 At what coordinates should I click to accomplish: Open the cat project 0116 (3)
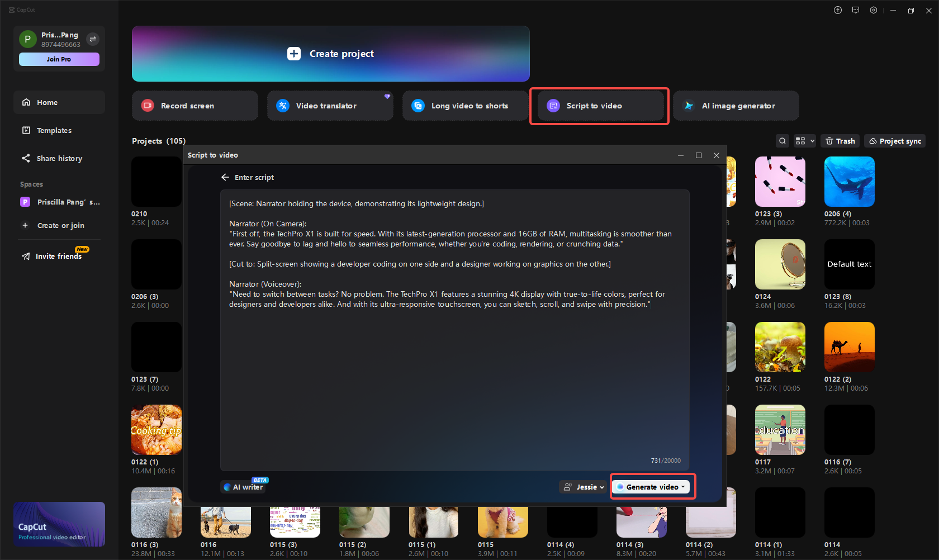click(156, 512)
